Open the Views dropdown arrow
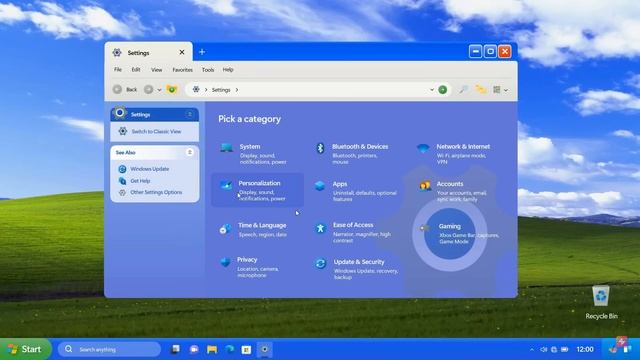 click(x=506, y=90)
